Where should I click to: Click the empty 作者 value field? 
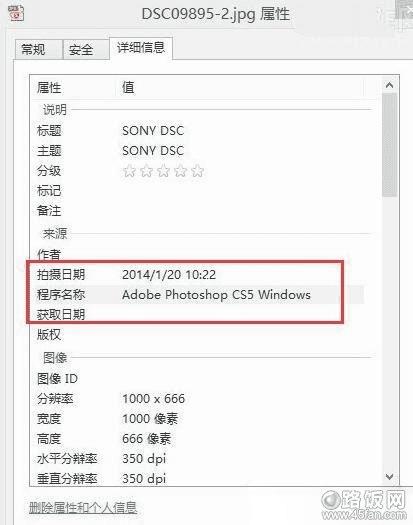coord(243,255)
